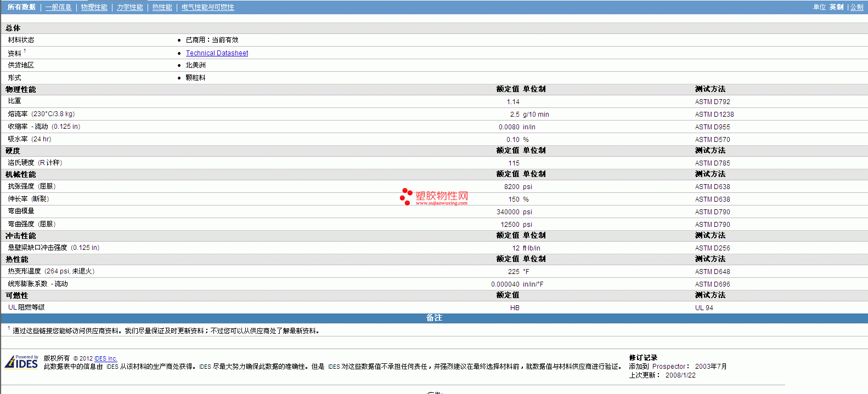Click Rockwell hardness value 115
The image size is (868, 394).
(514, 163)
